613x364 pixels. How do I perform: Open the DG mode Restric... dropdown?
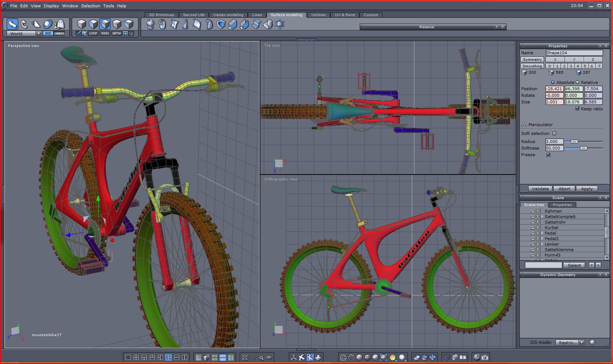point(570,342)
